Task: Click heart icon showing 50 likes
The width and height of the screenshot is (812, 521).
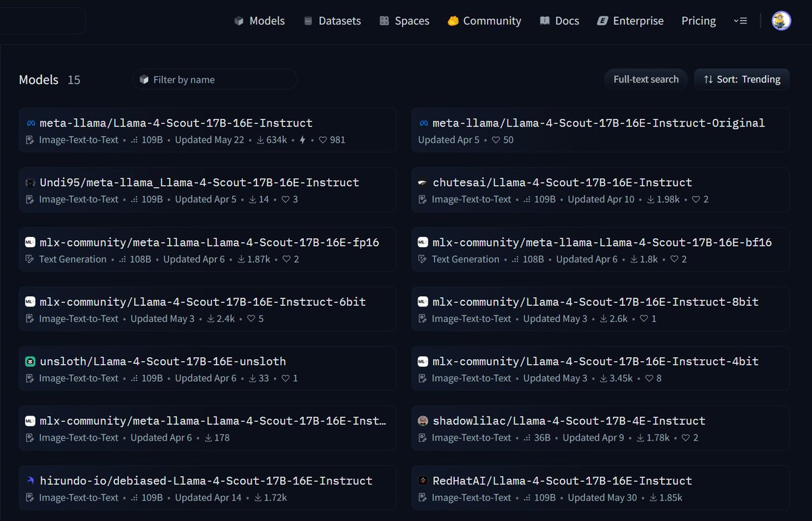Action: tap(496, 140)
